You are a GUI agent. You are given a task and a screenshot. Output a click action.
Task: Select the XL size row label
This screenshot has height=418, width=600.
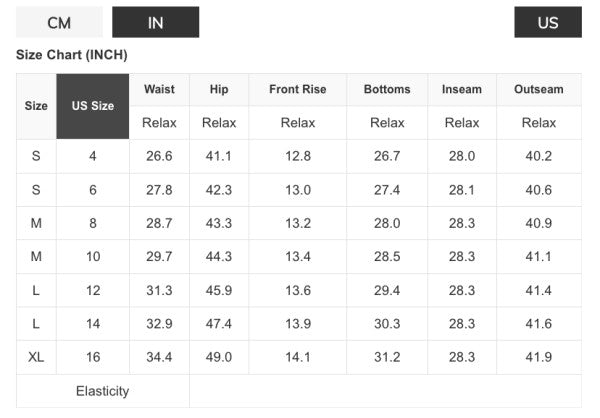coord(36,357)
